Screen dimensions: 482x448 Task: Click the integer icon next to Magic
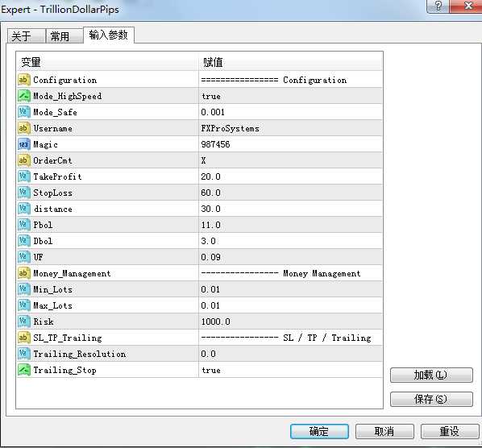click(24, 144)
